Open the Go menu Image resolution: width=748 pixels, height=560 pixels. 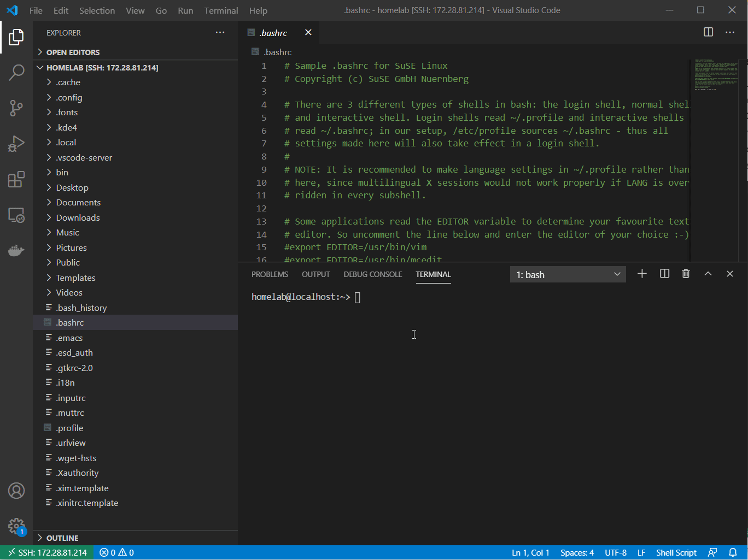(161, 10)
